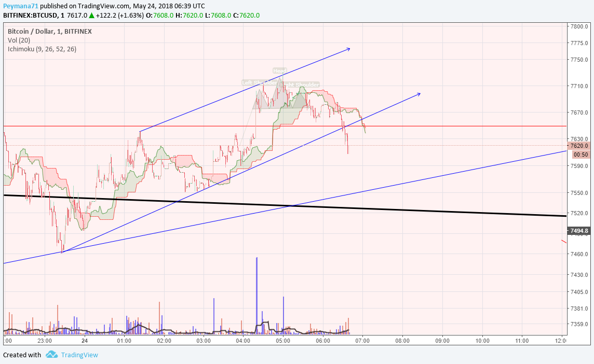This screenshot has width=594, height=364.
Task: Click the H:7620.0 high value
Action: click(189, 16)
